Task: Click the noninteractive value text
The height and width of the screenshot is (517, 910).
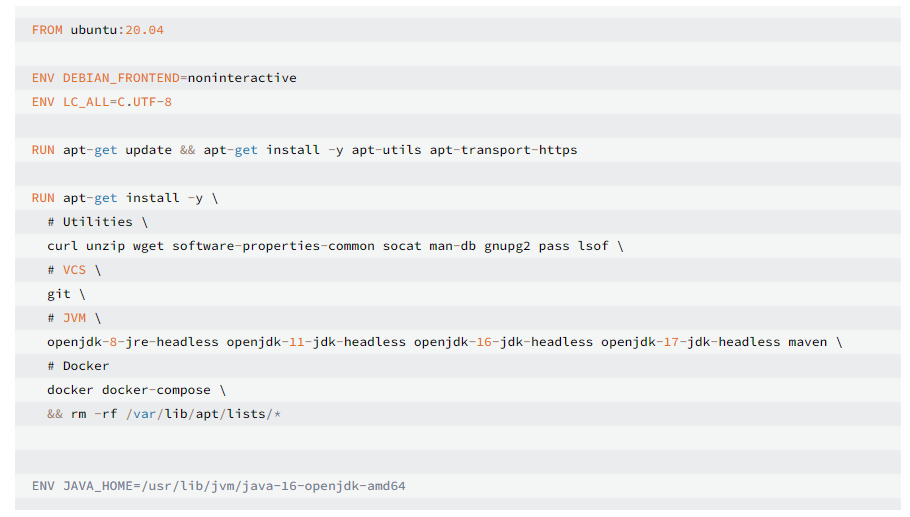Action: click(242, 78)
